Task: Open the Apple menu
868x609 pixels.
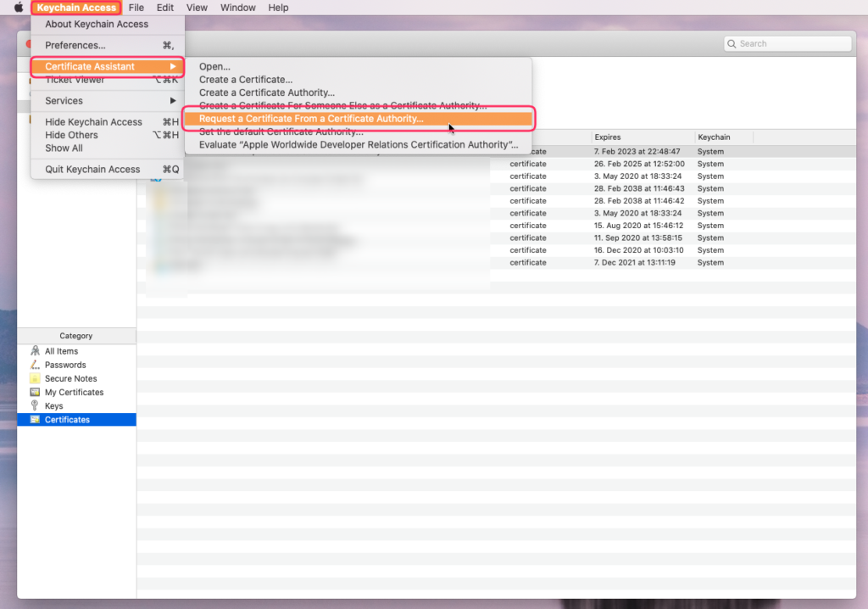Action: coord(19,7)
